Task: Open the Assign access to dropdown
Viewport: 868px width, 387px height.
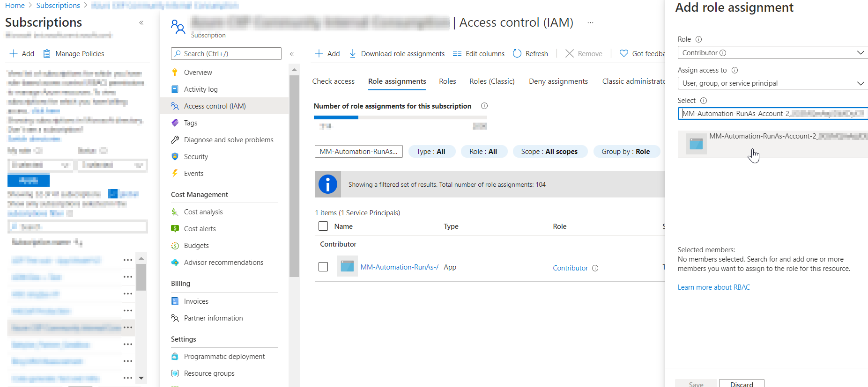Action: pyautogui.click(x=773, y=83)
